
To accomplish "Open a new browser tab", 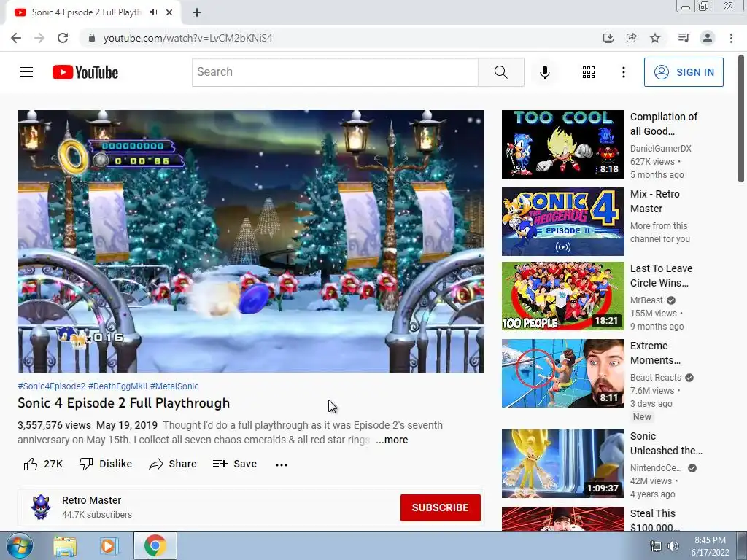I will [197, 12].
